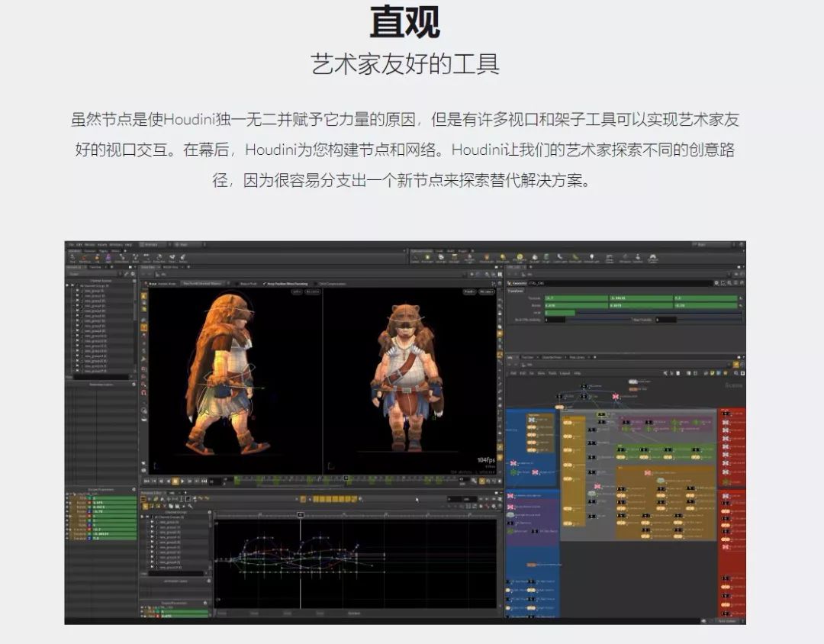Viewport: 824px width, 644px height.
Task: Open the Front view dropdown in right viewport
Action: point(468,291)
